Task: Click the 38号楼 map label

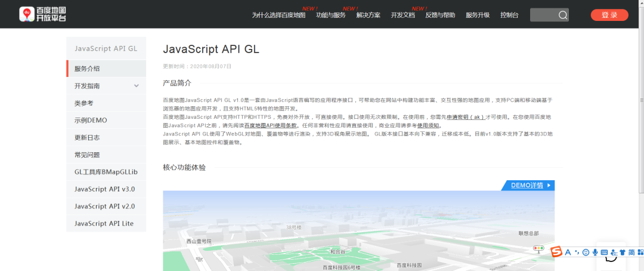Action: point(294,227)
